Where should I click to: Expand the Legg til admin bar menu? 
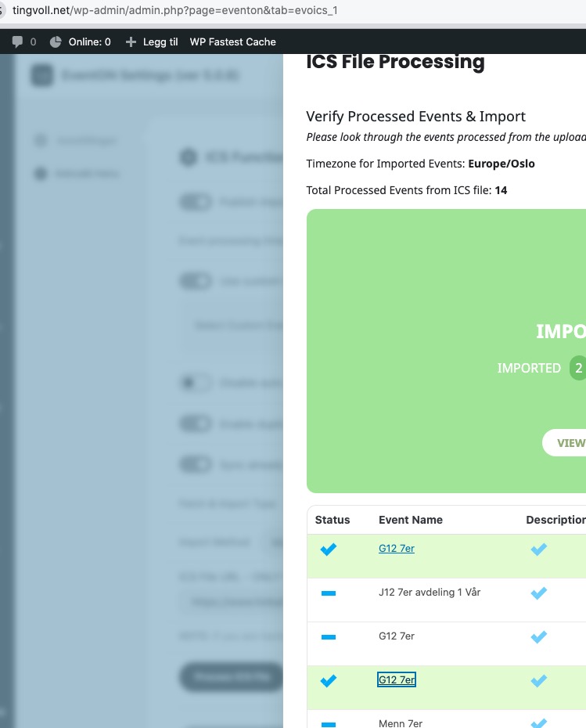pos(152,42)
